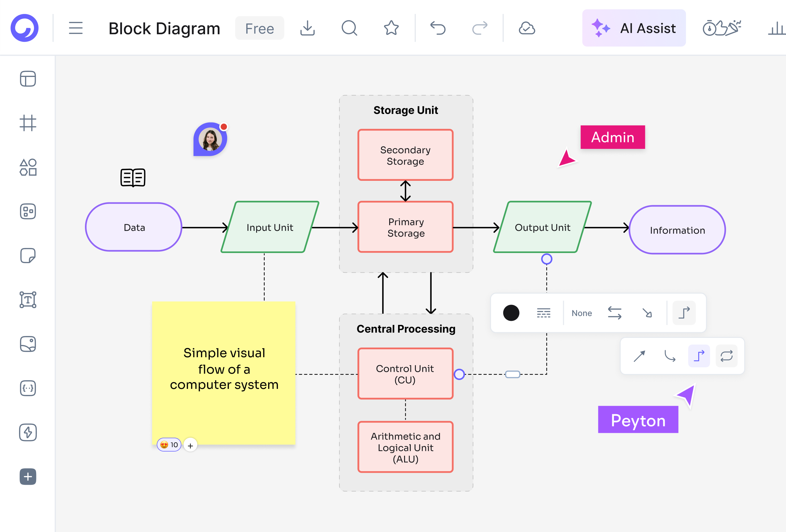Click the open book icon above Data
786x532 pixels.
point(133,177)
